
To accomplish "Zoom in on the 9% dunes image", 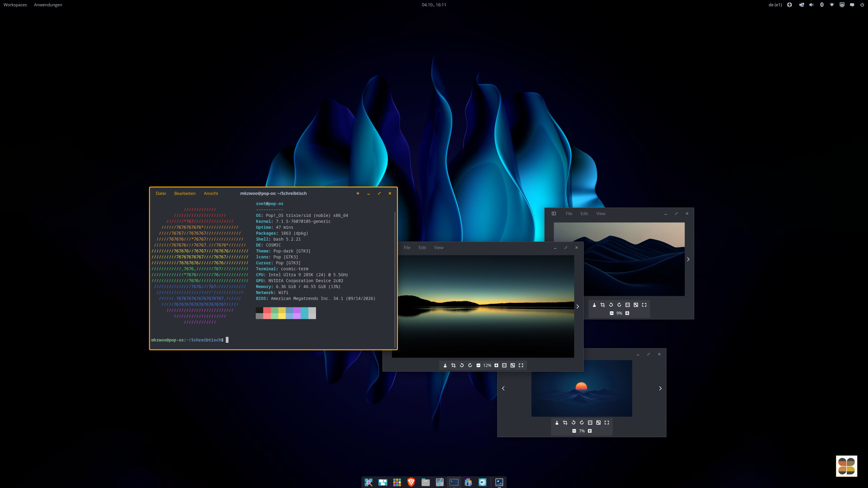I will point(627,313).
